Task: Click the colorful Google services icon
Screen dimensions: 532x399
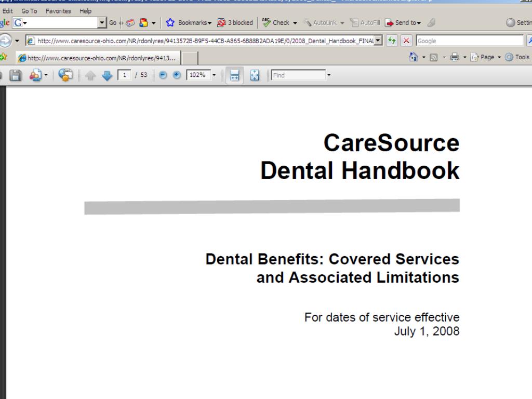Action: coord(143,23)
